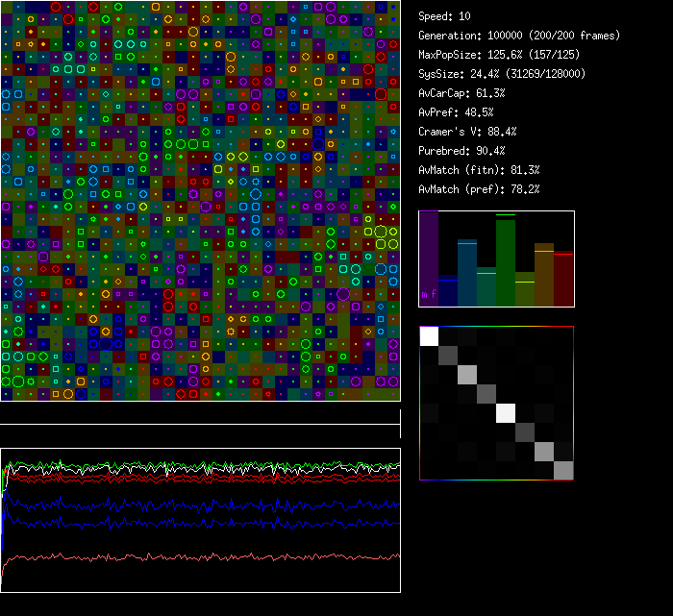This screenshot has width=673, height=616.
Task: Click the Speed: 10 readout
Action: 445,16
